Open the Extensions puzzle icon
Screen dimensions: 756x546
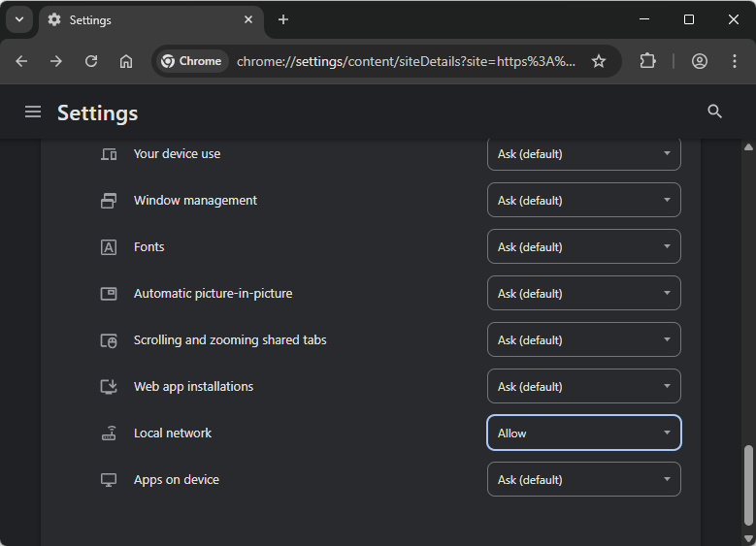pos(647,61)
